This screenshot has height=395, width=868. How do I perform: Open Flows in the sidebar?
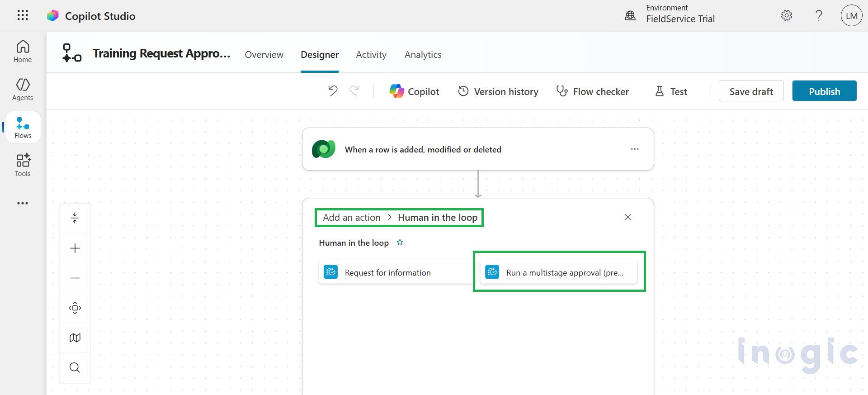tap(23, 127)
